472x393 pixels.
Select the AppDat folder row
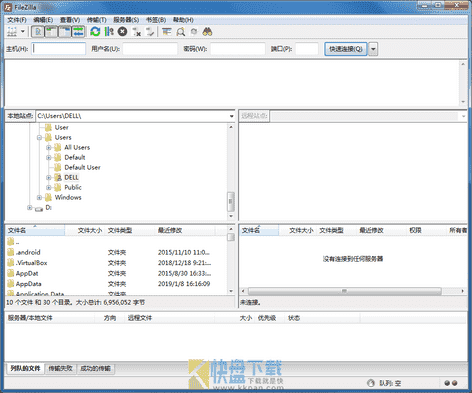[116, 274]
